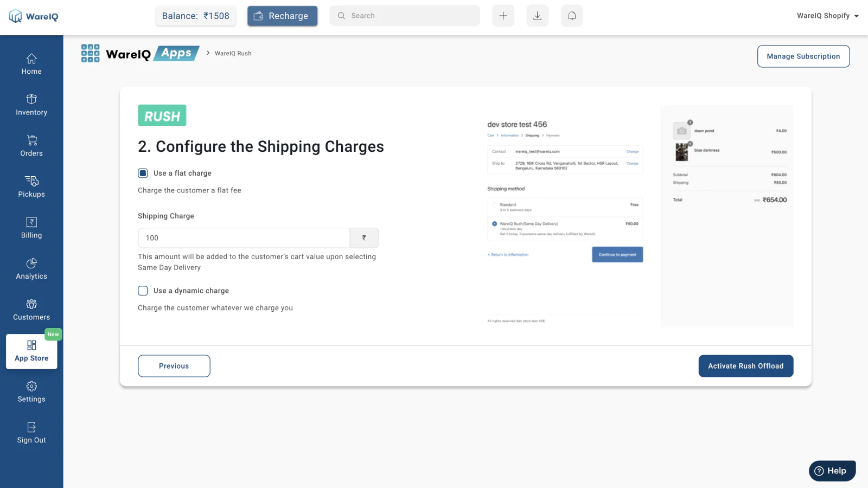This screenshot has height=488, width=868.
Task: Open notifications bell icon
Action: point(572,16)
